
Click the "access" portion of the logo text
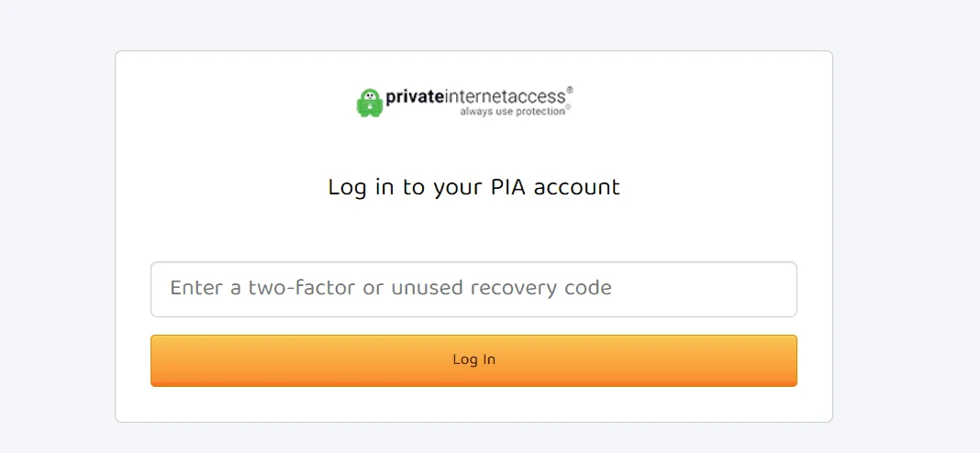pyautogui.click(x=536, y=97)
